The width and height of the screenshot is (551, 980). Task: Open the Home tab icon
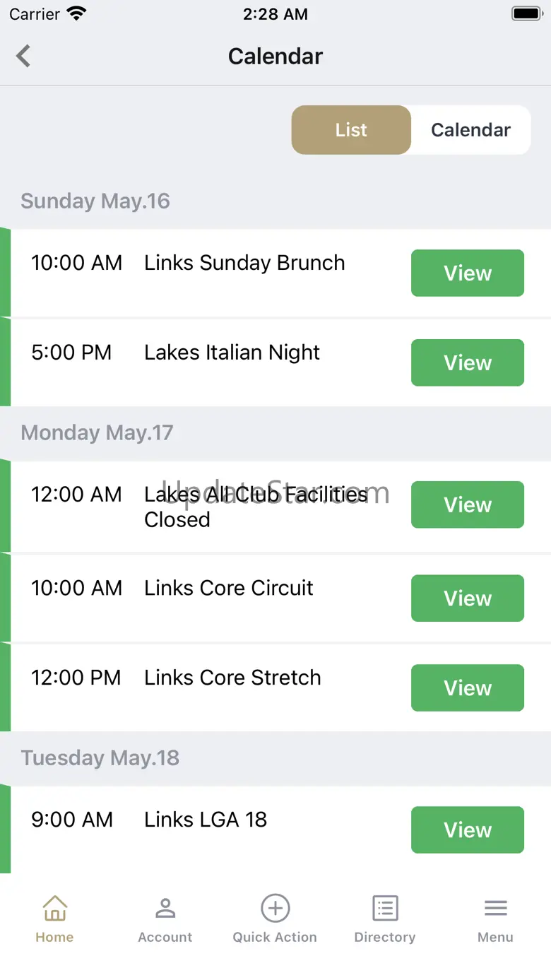click(x=54, y=908)
